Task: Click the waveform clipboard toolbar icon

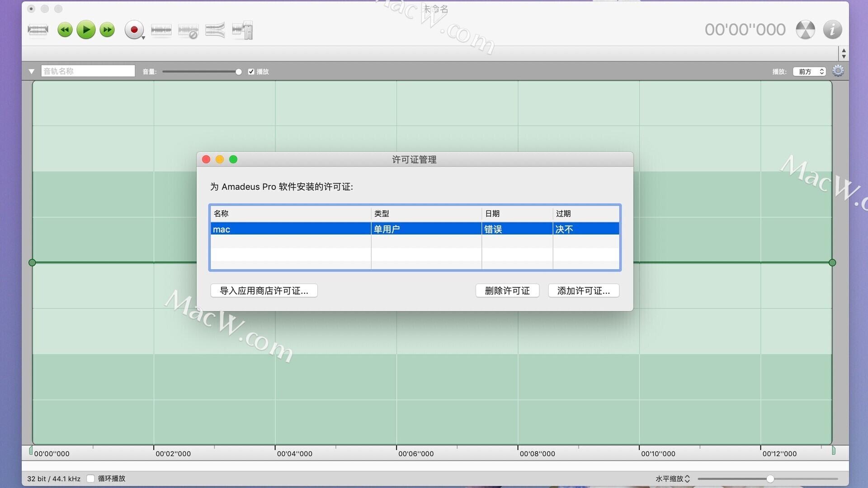Action: click(242, 30)
